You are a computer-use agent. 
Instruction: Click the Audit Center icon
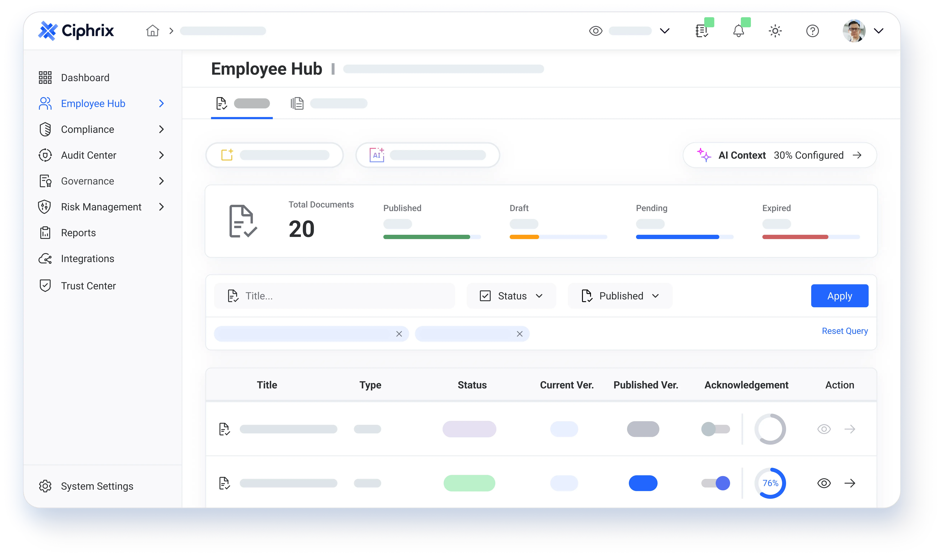pos(45,155)
